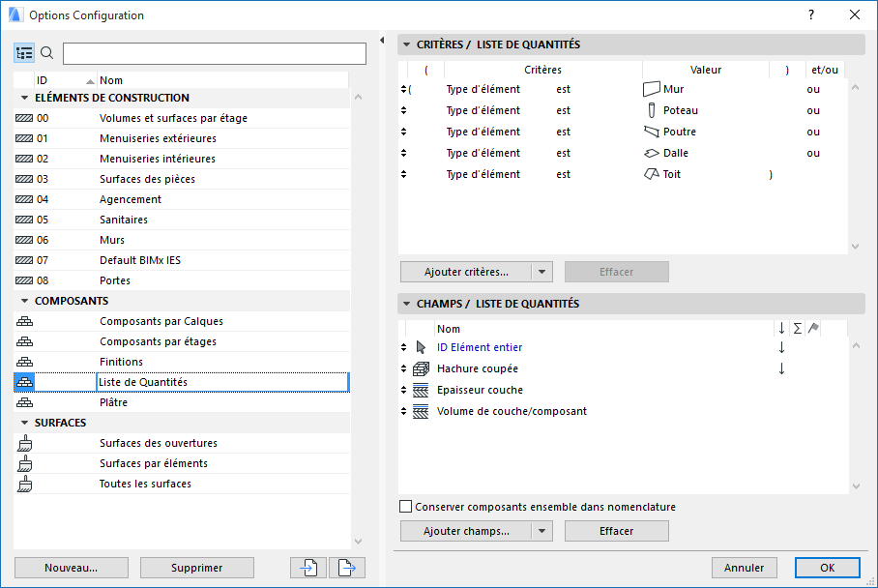
Task: Click the Mur wall element icon
Action: click(x=651, y=89)
